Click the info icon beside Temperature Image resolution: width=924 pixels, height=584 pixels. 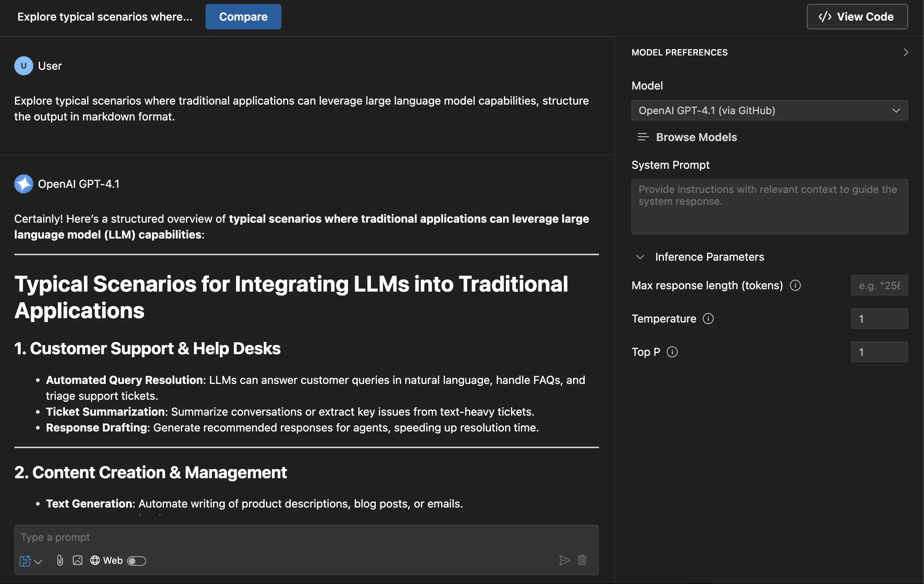708,319
